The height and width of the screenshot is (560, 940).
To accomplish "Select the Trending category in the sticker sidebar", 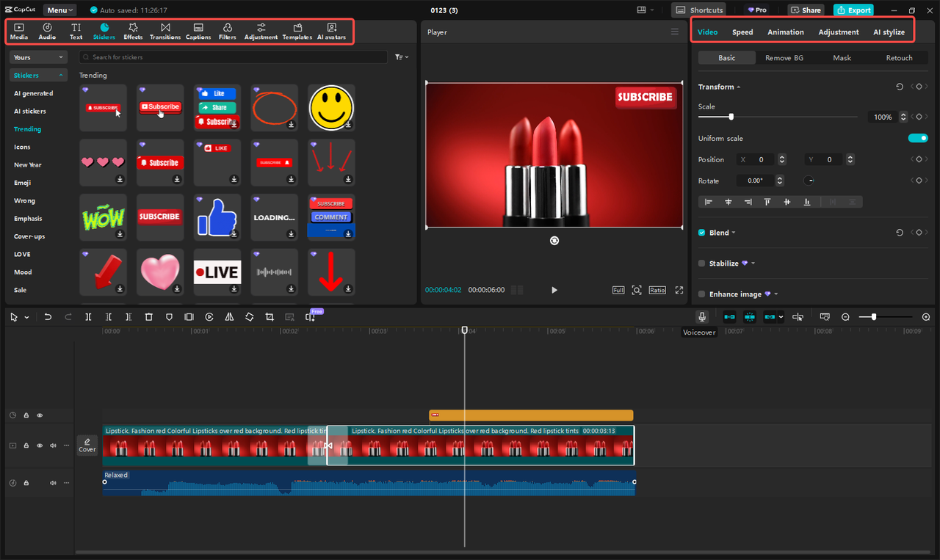I will point(27,128).
